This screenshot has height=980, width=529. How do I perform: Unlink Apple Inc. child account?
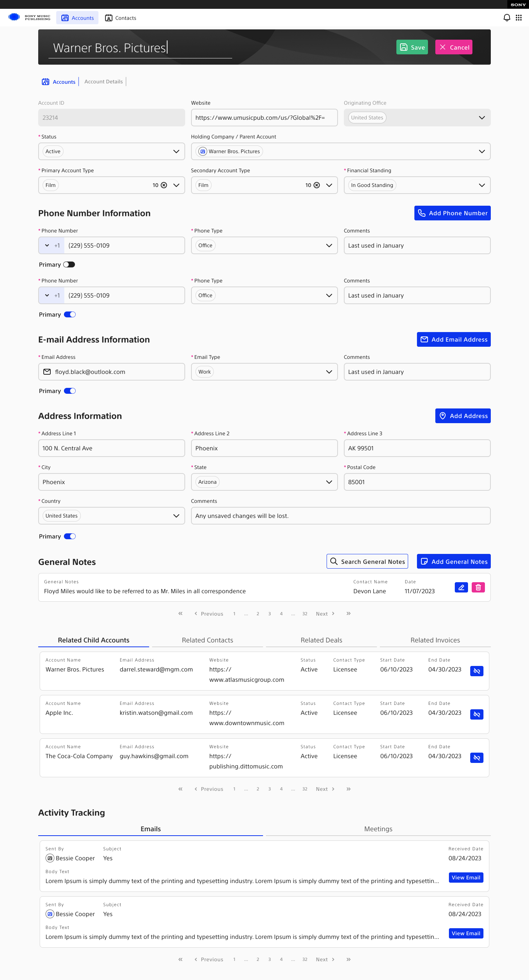tap(476, 714)
